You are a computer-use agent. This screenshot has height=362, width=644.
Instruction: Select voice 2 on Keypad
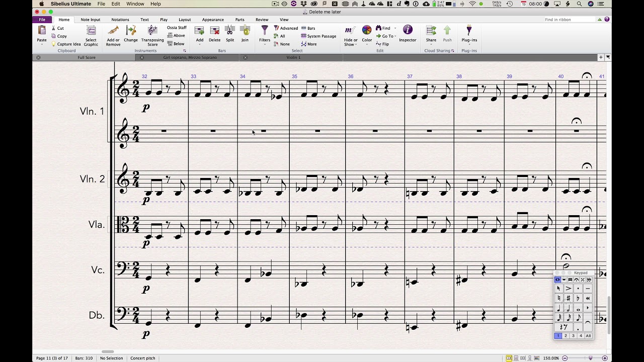coord(566,336)
